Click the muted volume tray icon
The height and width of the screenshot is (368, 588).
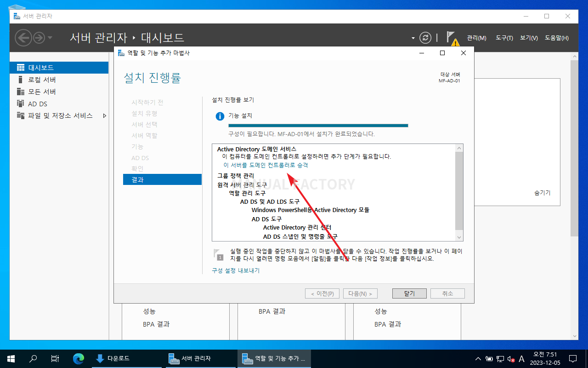coord(511,359)
